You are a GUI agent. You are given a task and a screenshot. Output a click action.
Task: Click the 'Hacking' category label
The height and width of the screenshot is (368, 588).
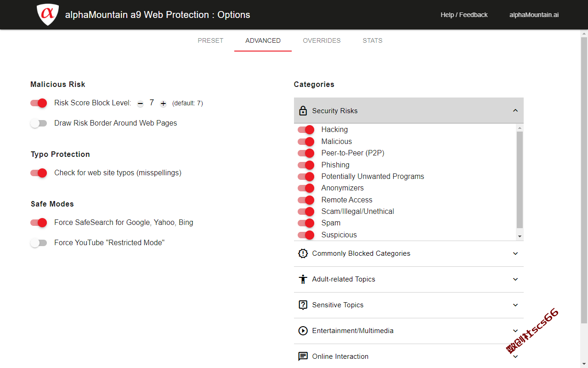(334, 130)
